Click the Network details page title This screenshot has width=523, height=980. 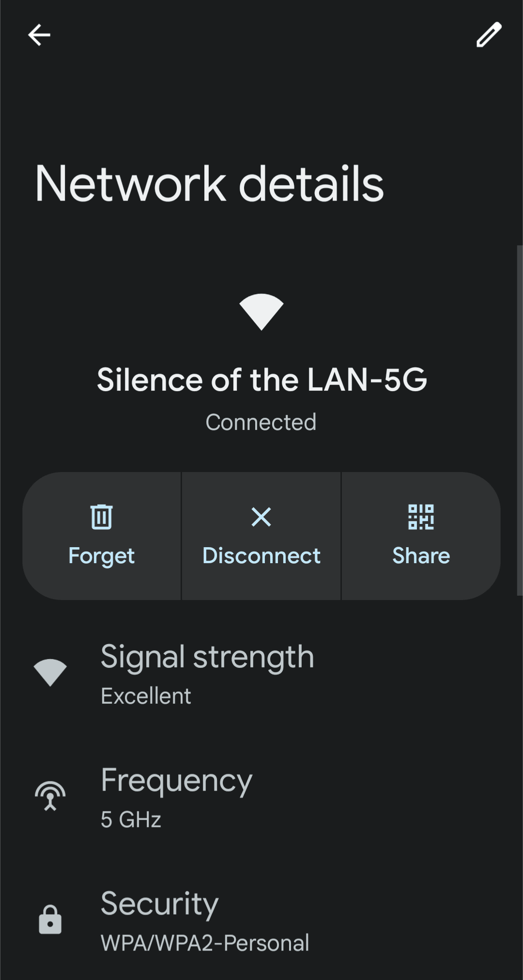(209, 184)
